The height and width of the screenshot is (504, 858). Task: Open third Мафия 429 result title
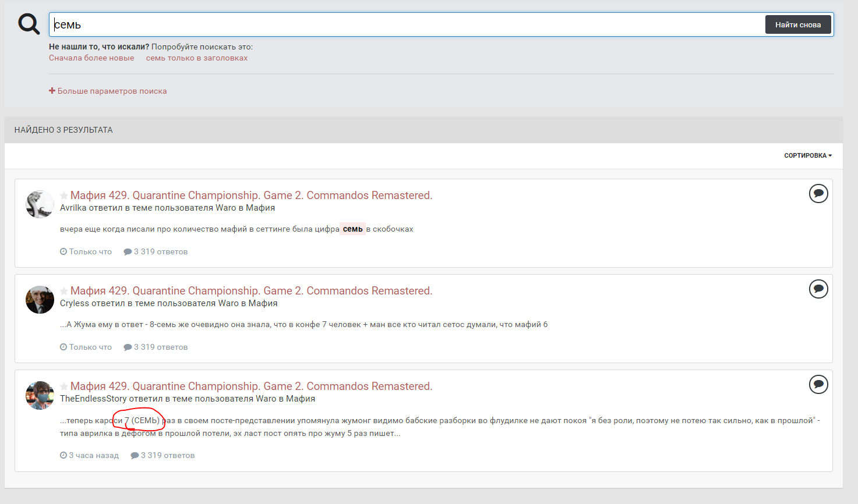[251, 386]
